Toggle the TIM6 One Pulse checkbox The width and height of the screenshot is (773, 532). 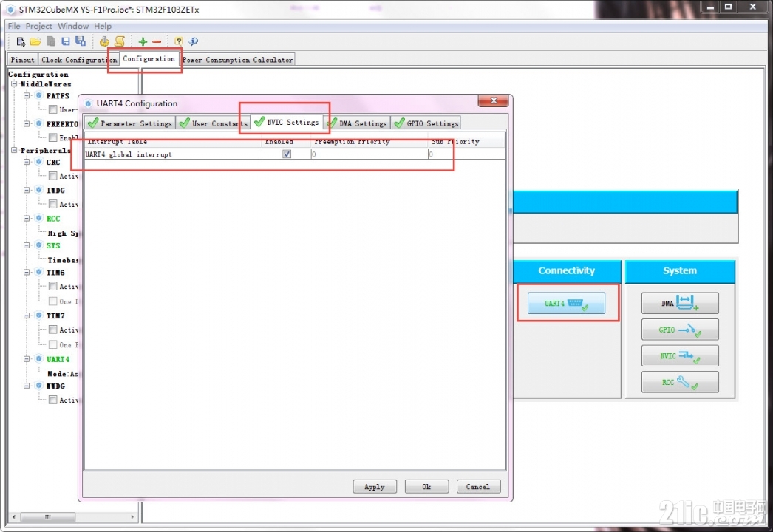pos(52,301)
